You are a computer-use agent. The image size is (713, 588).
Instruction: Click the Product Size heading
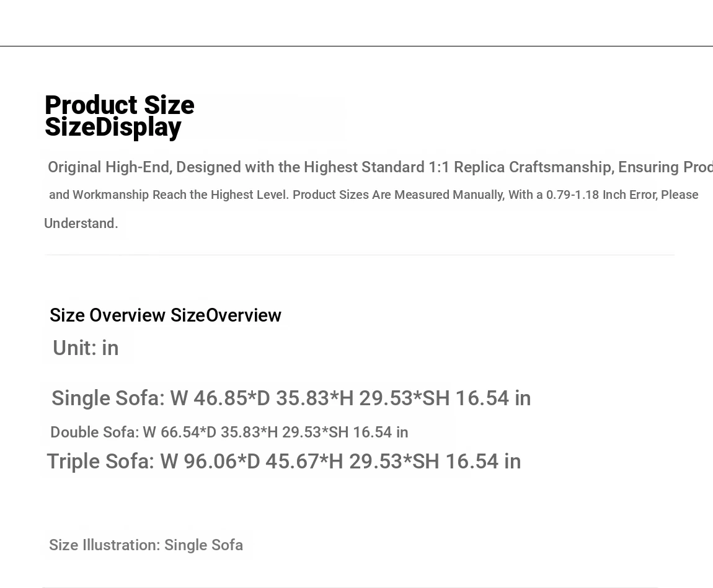(x=120, y=105)
